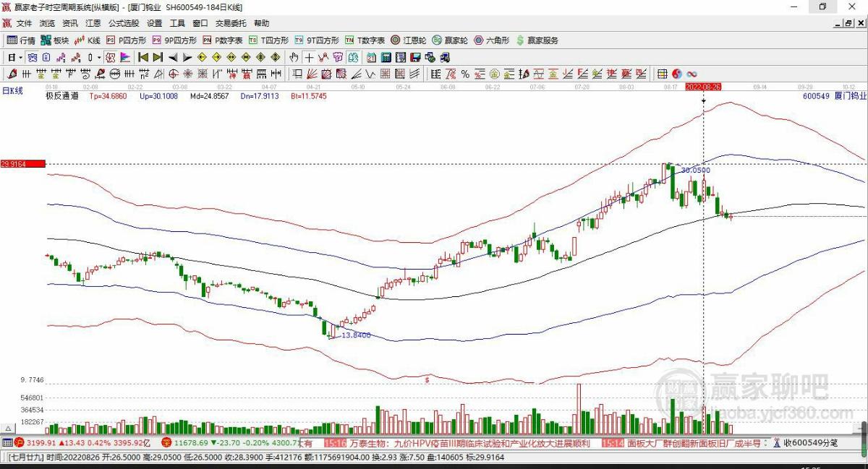Open the P数字表 tool

[x=223, y=40]
